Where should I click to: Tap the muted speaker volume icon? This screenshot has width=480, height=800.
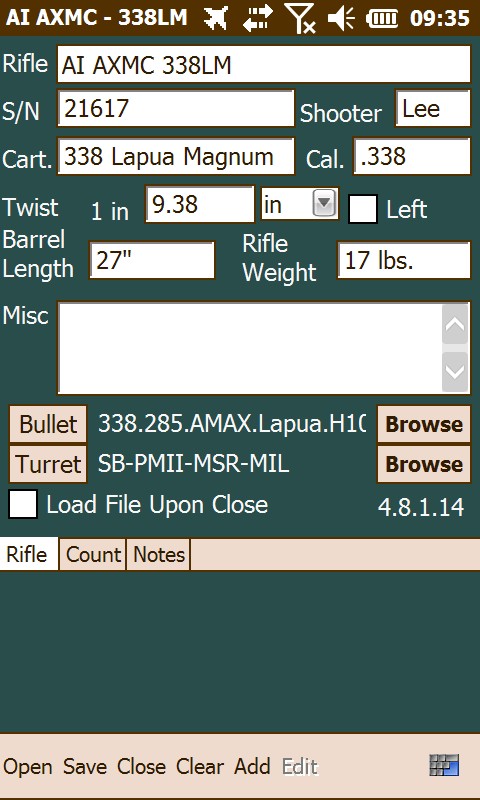(x=341, y=19)
